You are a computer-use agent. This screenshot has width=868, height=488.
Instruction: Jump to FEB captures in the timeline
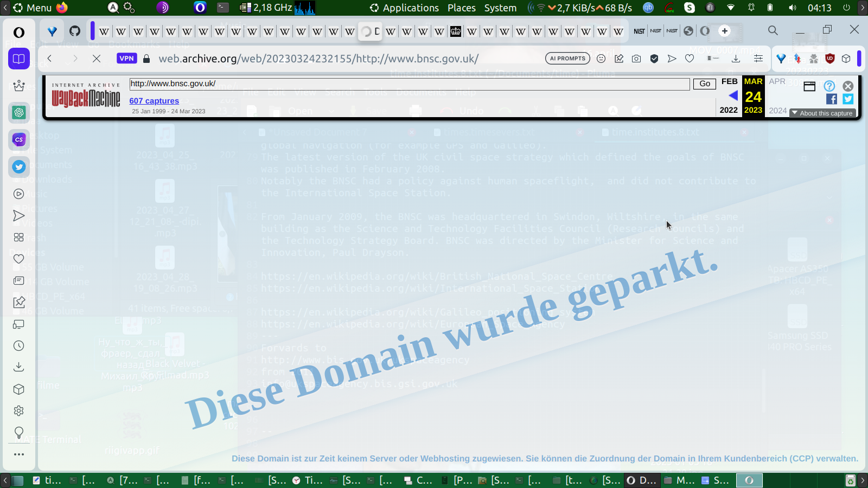(729, 81)
